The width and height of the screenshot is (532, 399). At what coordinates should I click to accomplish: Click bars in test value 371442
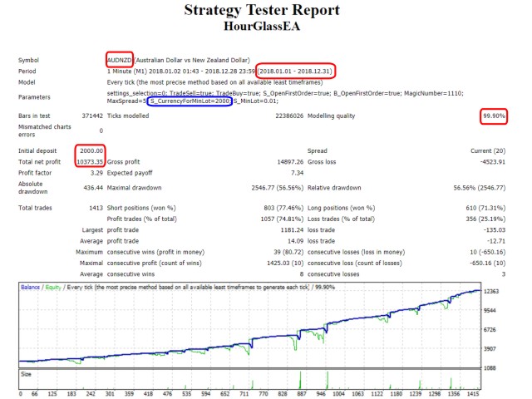(x=92, y=116)
